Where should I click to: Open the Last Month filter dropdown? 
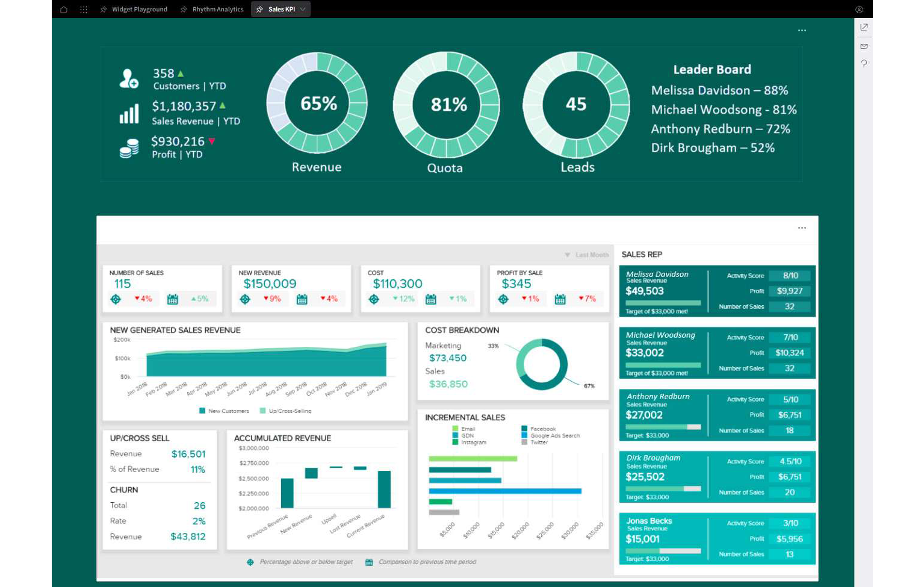pyautogui.click(x=587, y=255)
